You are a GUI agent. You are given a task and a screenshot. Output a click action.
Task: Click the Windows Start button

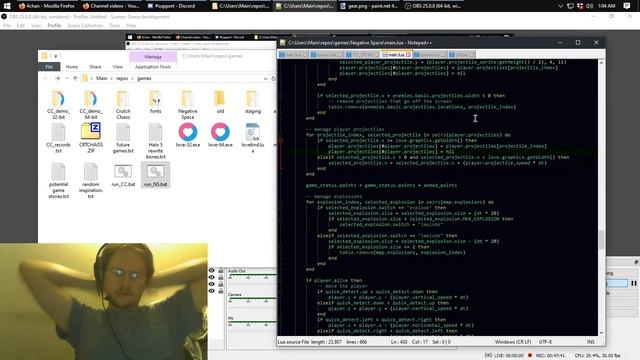(7, 6)
